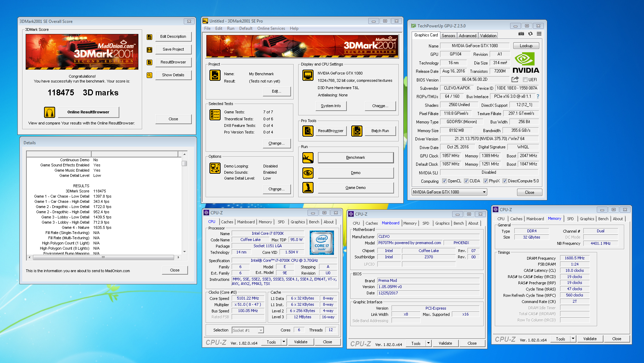This screenshot has height=363, width=644.
Task: Open the Online Services menu
Action: tap(271, 28)
